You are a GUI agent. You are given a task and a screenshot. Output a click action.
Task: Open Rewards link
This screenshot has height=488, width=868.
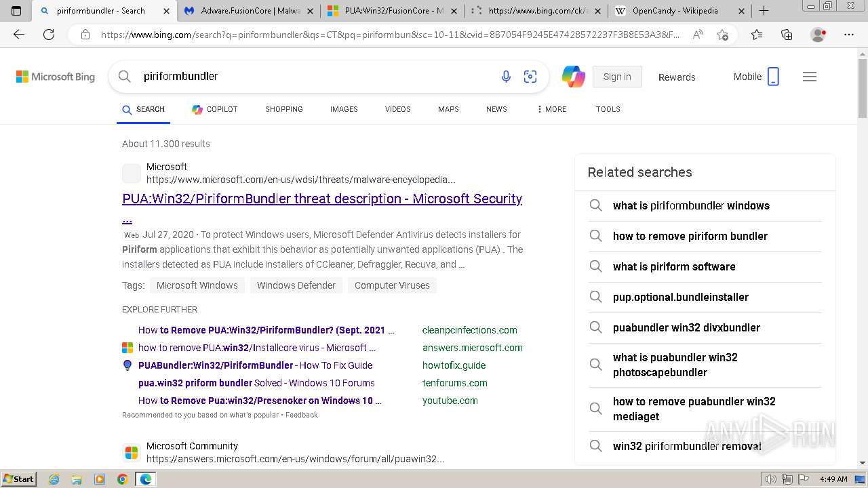[677, 77]
